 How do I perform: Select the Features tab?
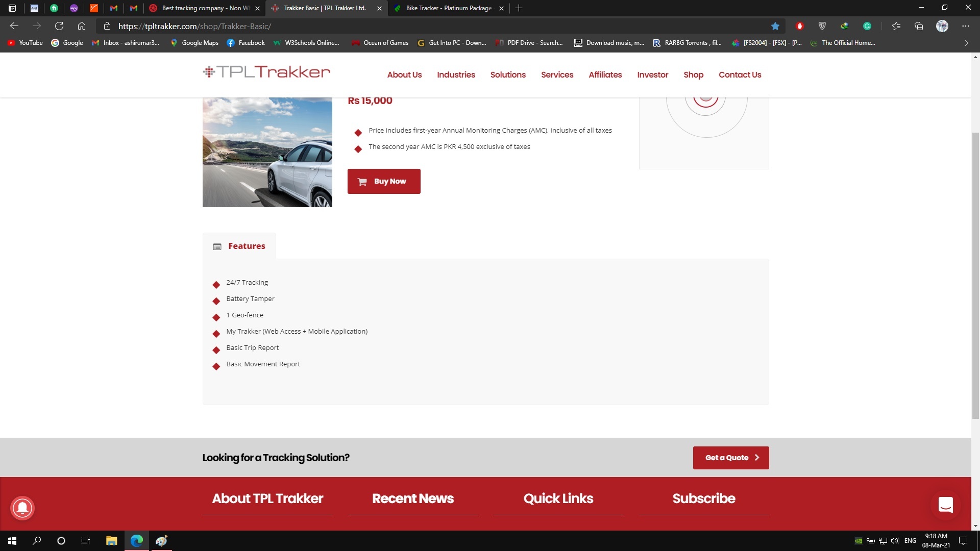pos(239,246)
